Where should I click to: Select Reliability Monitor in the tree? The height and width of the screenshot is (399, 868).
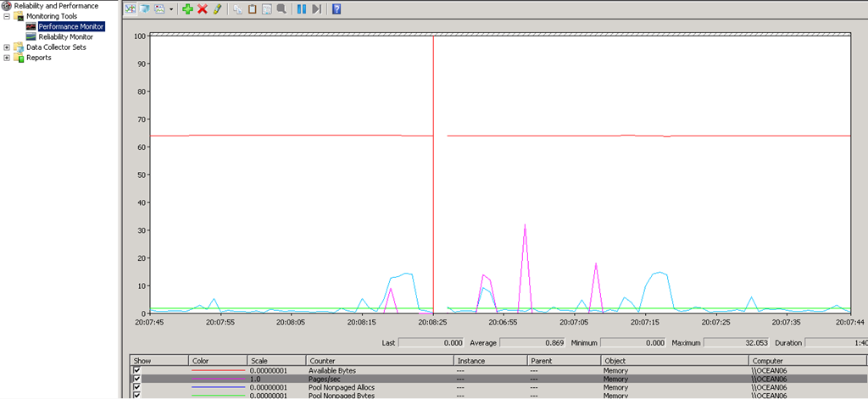(64, 36)
